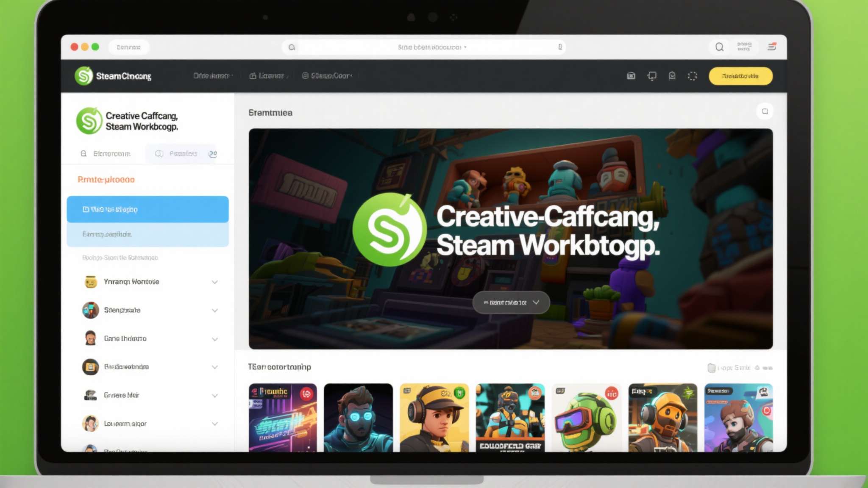Screen dimensions: 868x488
Task: Click the bookmark badge icon in dark navbar
Action: coord(672,76)
